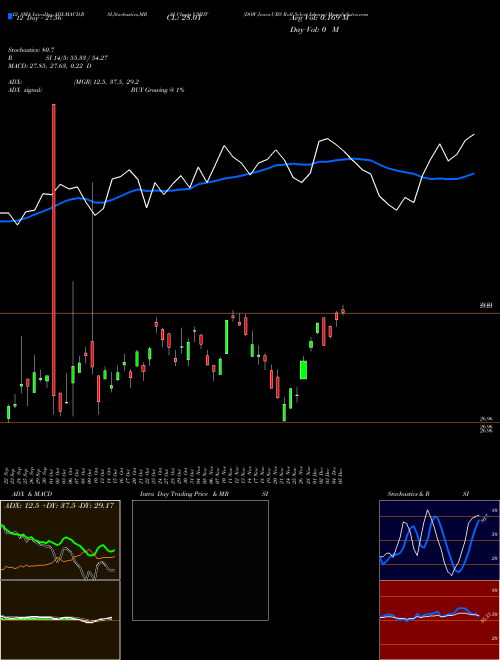Click the 'Day Vol: 0 M' label

point(314,30)
